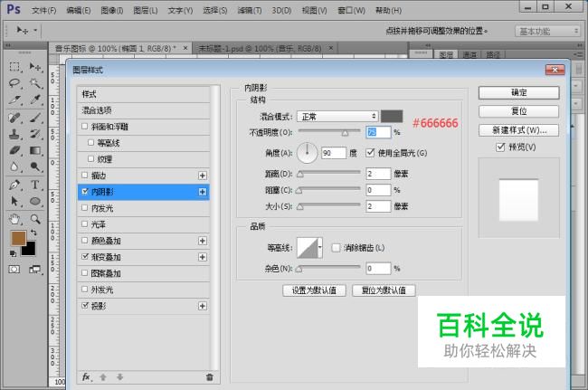Image resolution: width=588 pixels, height=390 pixels.
Task: Open the 文件 menu
Action: click(x=44, y=11)
